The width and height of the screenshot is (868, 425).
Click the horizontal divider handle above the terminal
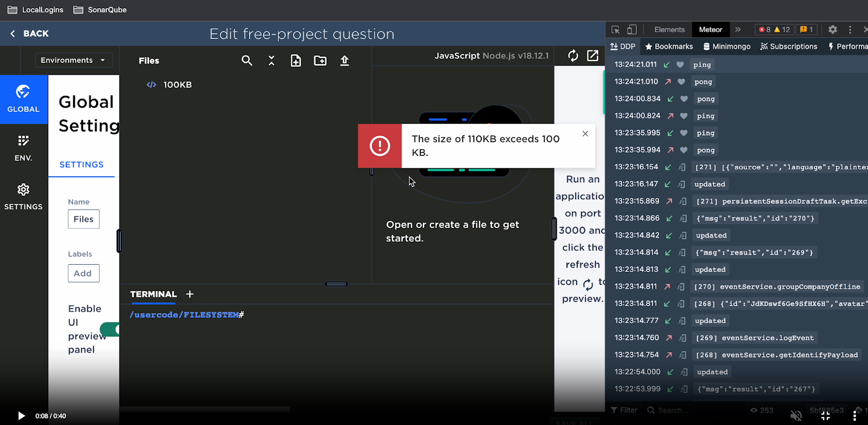(x=336, y=284)
